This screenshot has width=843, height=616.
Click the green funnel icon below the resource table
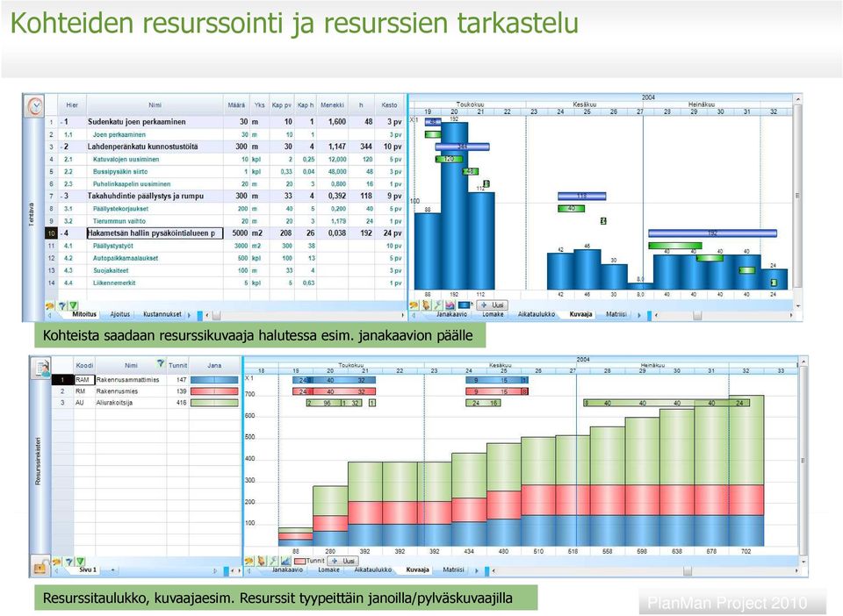[80, 562]
